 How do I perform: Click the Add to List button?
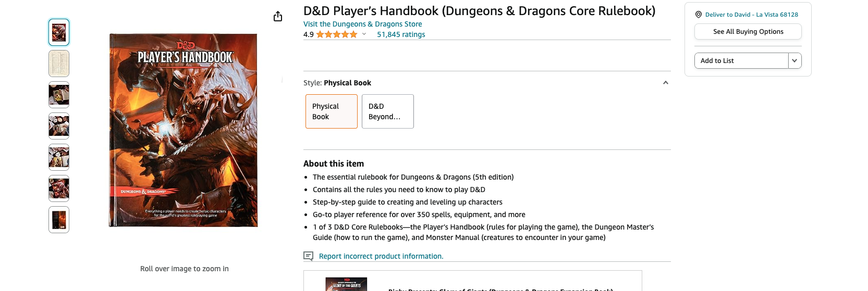[x=741, y=61]
